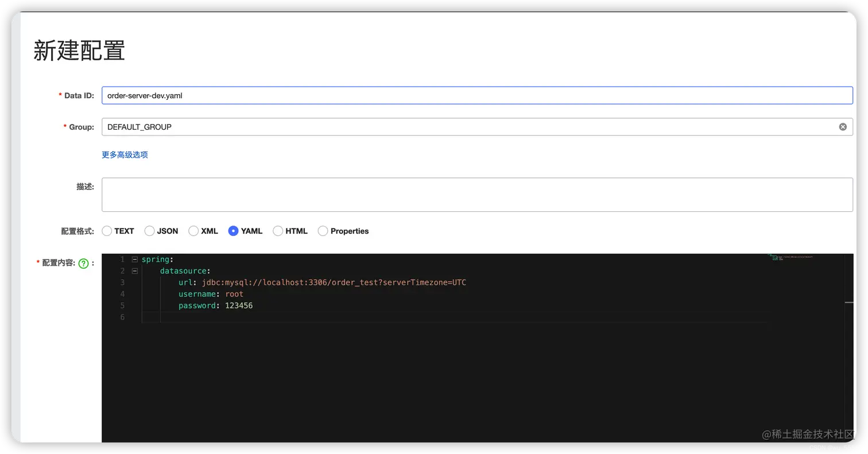This screenshot has height=454, width=868.
Task: Click the Data ID input field
Action: click(x=477, y=95)
